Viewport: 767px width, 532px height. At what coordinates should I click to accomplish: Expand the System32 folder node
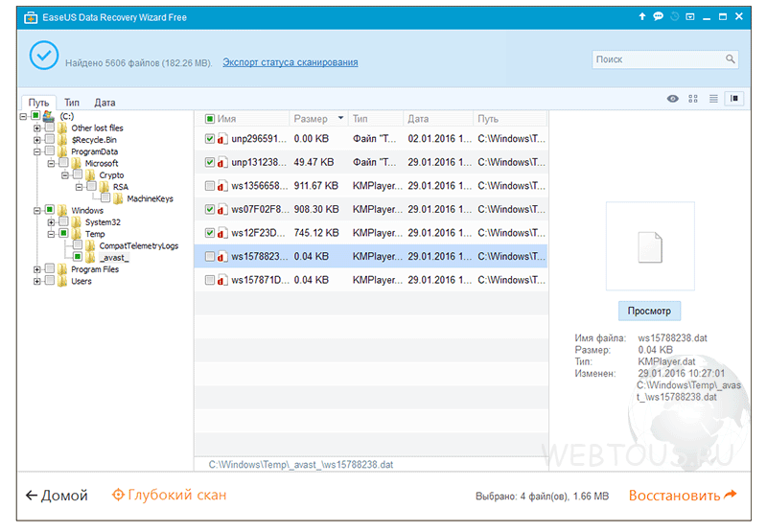tap(49, 222)
